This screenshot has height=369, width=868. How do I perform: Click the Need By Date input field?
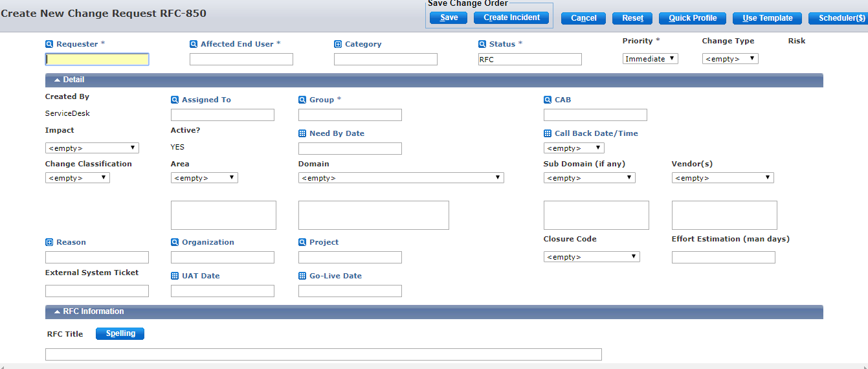[x=350, y=149]
